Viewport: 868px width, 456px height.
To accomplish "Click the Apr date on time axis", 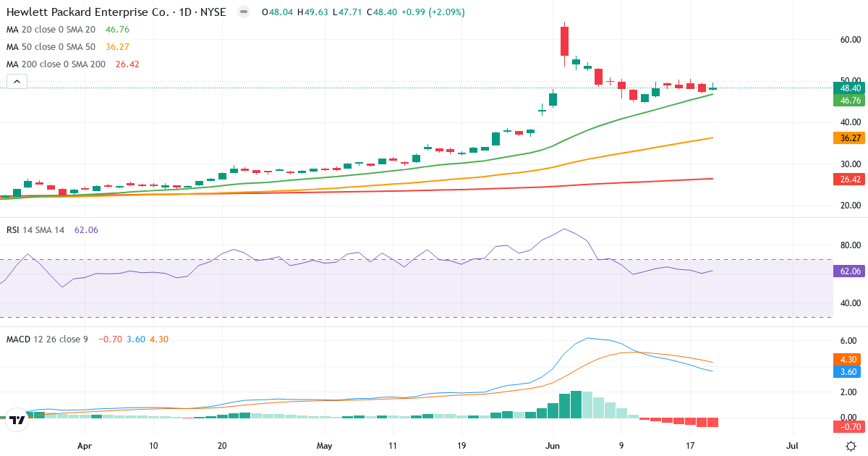I will [x=85, y=446].
